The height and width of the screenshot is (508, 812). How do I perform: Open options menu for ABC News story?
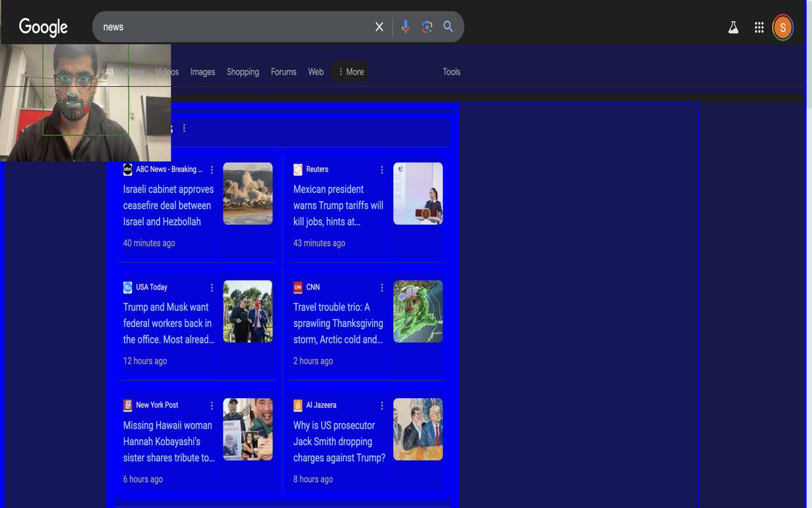tap(212, 170)
